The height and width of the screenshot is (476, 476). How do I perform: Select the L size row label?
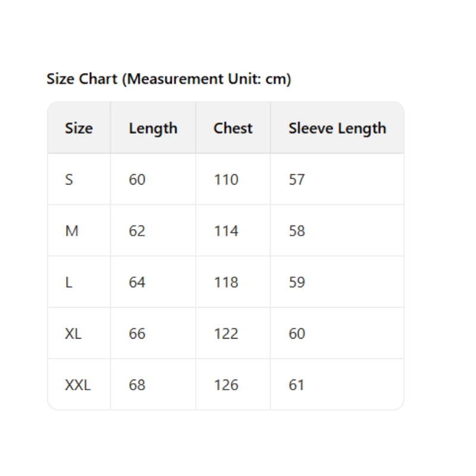(x=68, y=283)
